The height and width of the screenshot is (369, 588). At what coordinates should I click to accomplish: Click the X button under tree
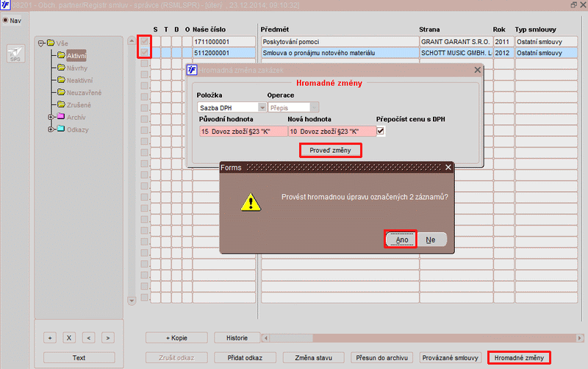(69, 338)
